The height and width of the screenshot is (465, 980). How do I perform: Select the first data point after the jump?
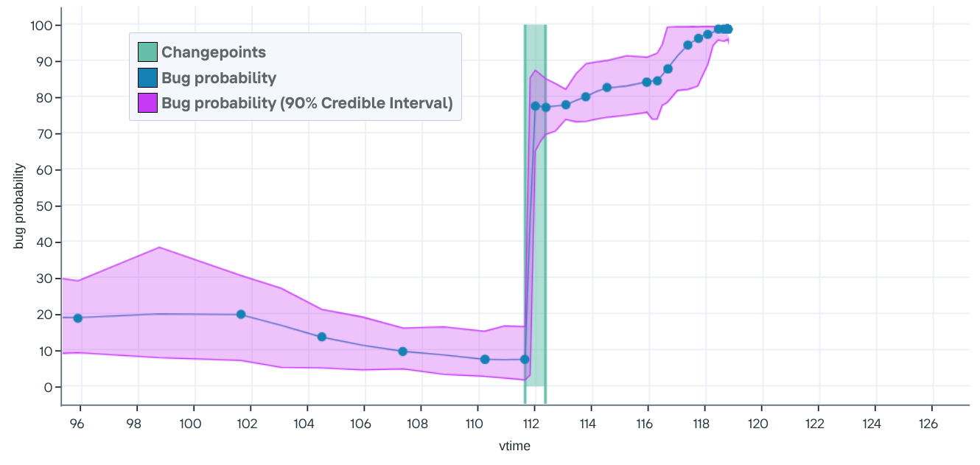(536, 106)
